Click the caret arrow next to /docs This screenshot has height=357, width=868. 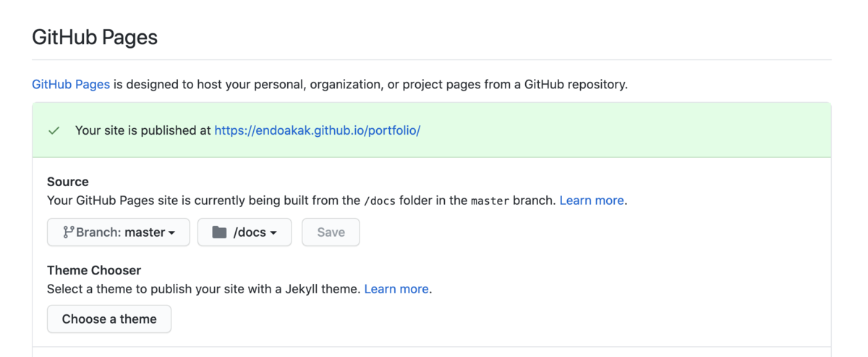(x=273, y=233)
